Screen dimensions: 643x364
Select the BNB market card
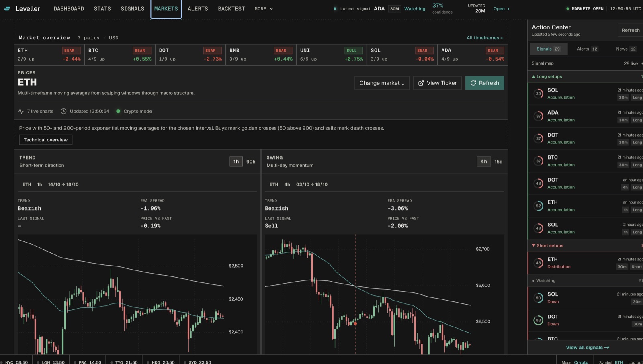[261, 55]
